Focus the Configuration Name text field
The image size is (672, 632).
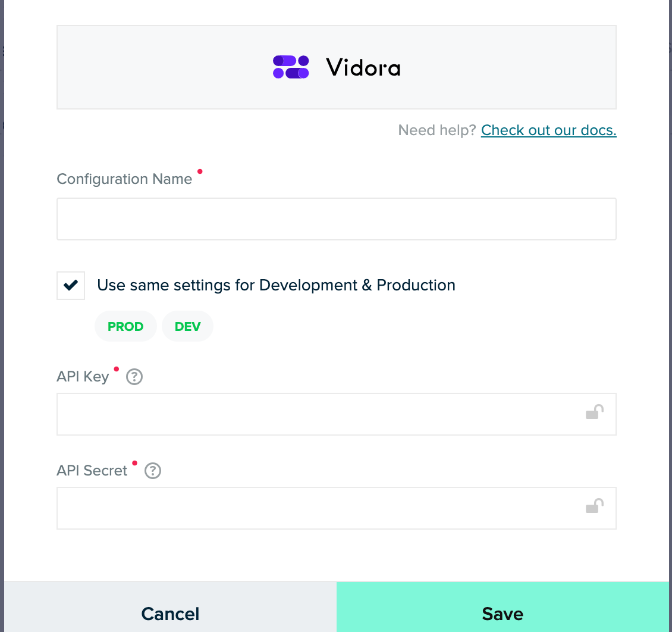coord(336,219)
